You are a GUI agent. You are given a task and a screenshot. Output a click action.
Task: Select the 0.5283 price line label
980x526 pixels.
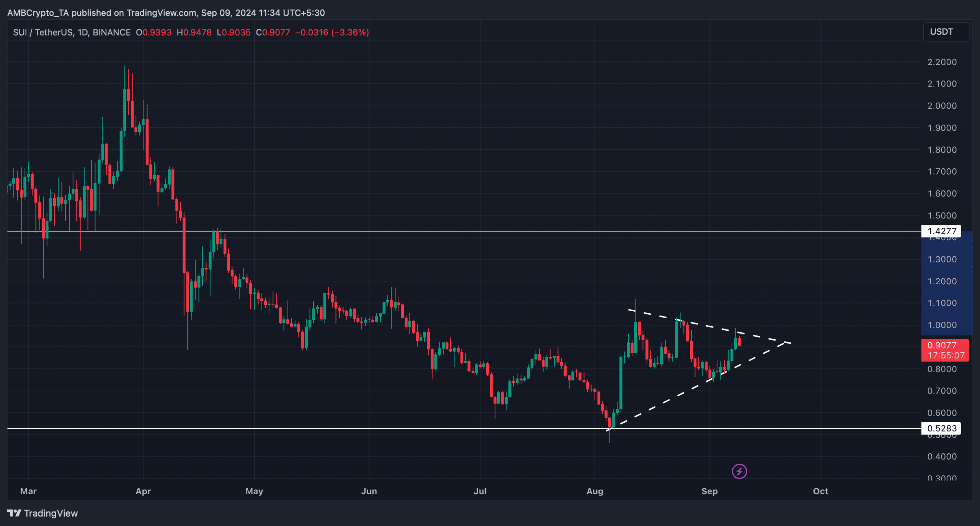(x=941, y=428)
